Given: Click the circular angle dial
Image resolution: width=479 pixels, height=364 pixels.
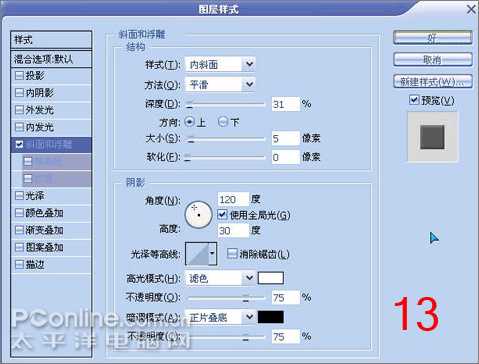Looking at the screenshot, I should (x=199, y=215).
